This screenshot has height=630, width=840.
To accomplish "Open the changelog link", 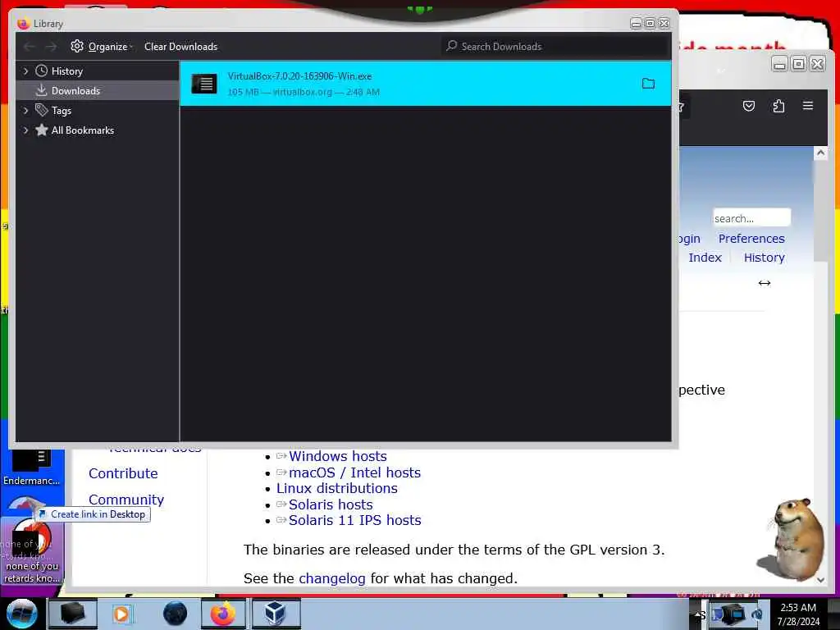I will click(331, 578).
